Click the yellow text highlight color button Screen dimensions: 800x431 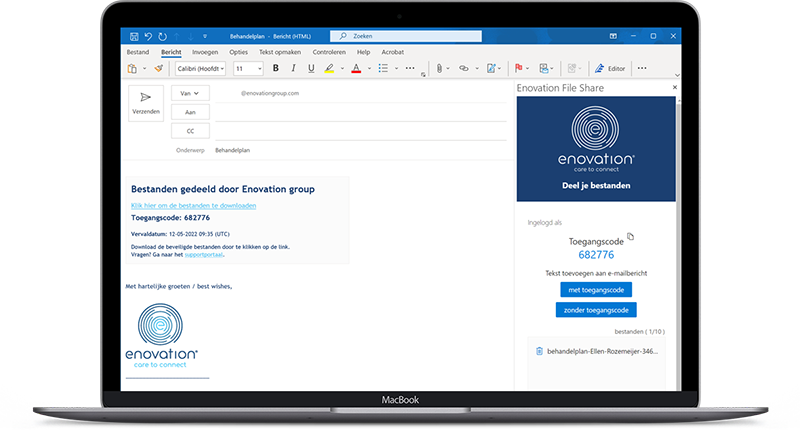pyautogui.click(x=330, y=69)
